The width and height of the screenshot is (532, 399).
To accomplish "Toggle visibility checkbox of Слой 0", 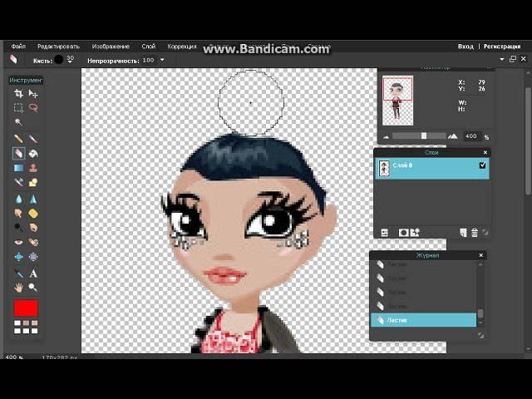I will pyautogui.click(x=482, y=165).
